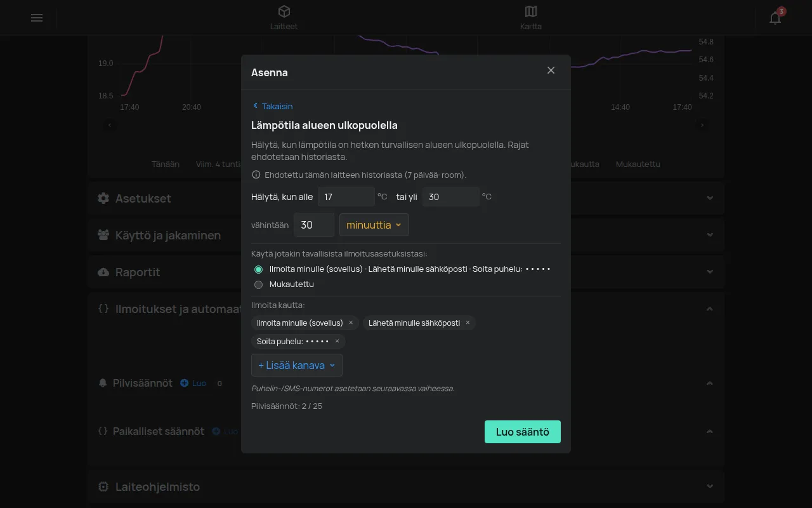Remove the Ilmoita minulle (sovellus) chip
Viewport: 812px width, 508px height.
pos(351,323)
